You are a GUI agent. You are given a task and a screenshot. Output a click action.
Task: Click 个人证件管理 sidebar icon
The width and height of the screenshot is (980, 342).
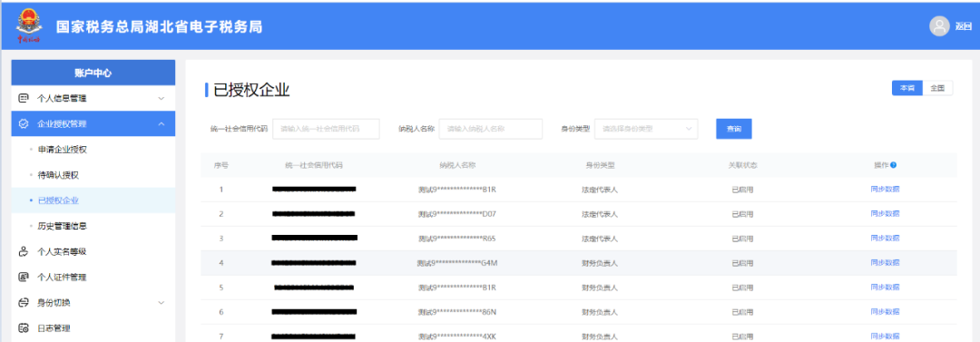(24, 277)
